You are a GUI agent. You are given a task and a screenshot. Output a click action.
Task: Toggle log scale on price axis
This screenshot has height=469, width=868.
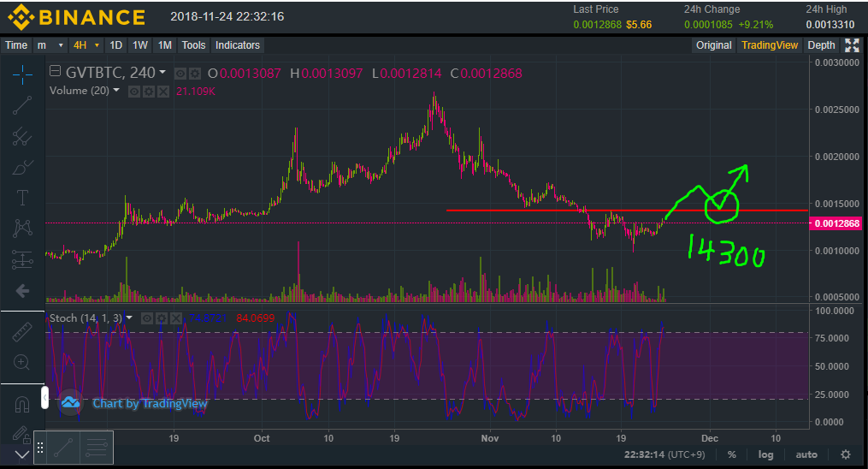point(765,454)
